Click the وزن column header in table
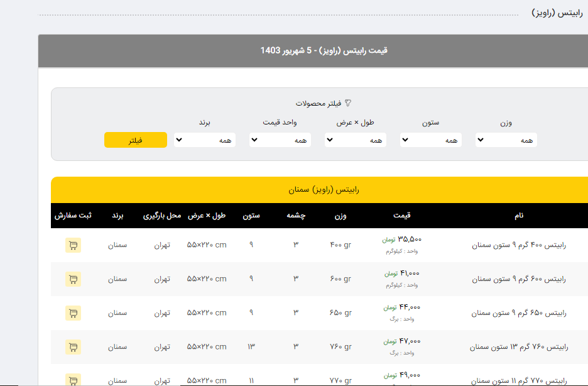The width and height of the screenshot is (588, 386). coord(340,216)
